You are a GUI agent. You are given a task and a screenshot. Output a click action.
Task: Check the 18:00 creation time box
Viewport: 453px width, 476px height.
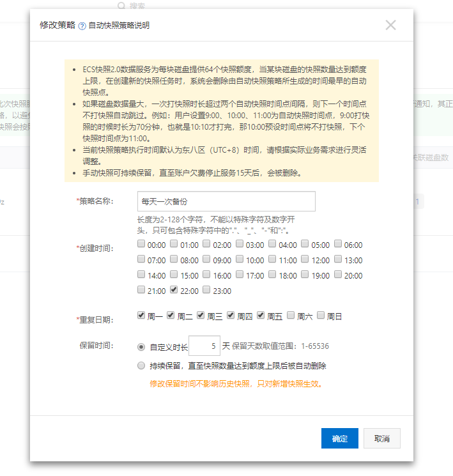272,274
